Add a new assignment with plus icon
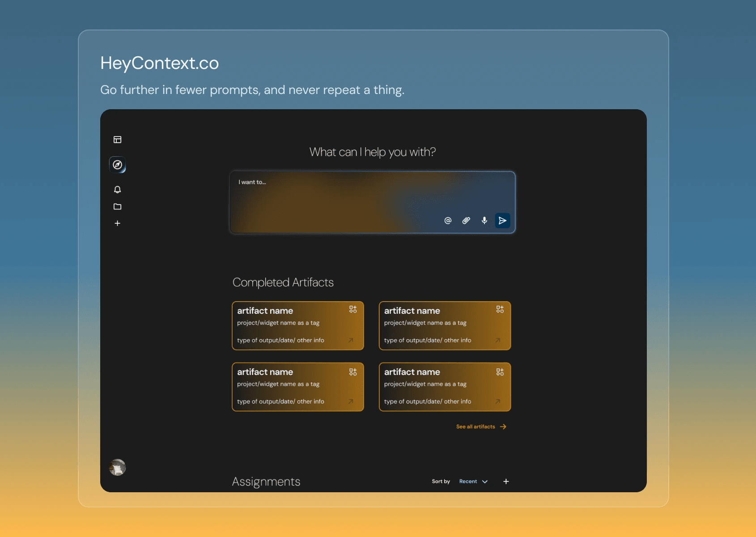 (506, 482)
